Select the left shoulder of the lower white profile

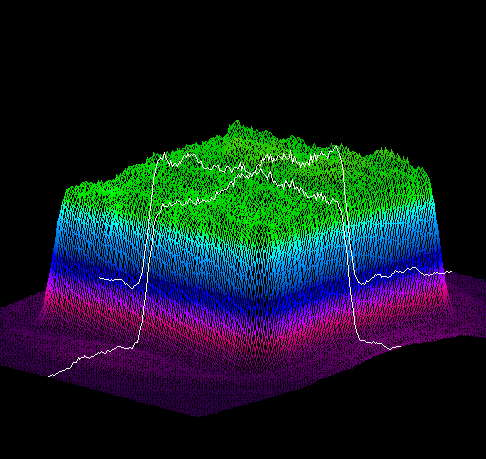tap(163, 206)
